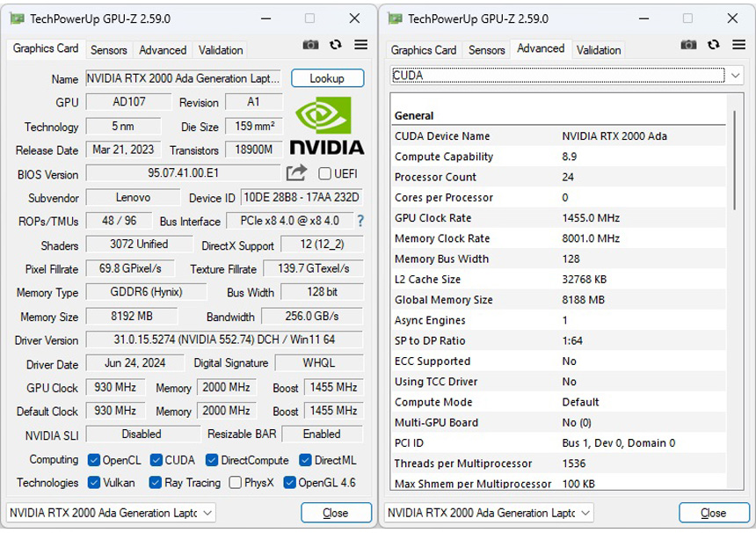Uncheck the Ray Tracing checkbox
756x533 pixels.
[x=155, y=482]
